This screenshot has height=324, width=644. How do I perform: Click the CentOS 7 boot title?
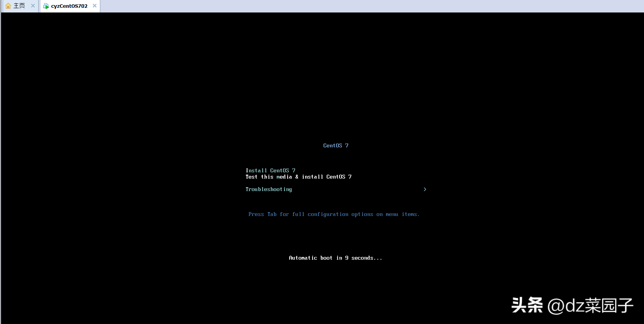tap(336, 145)
